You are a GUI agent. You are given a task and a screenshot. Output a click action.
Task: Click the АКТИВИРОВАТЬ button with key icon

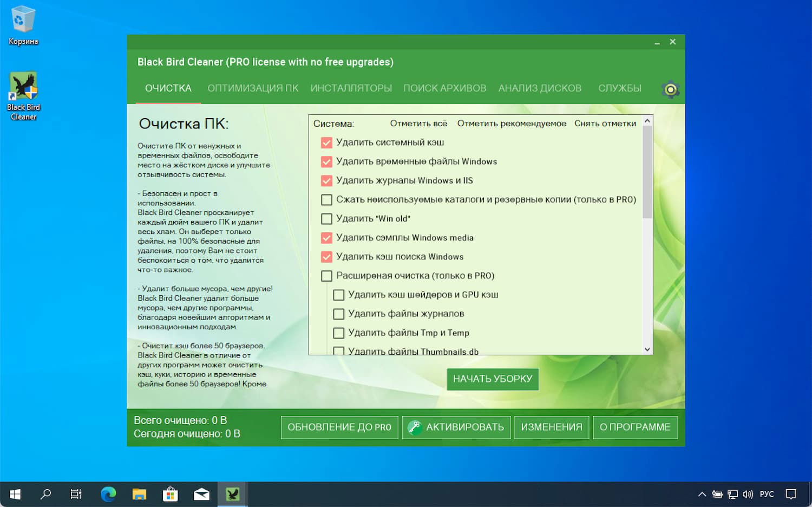[456, 427]
